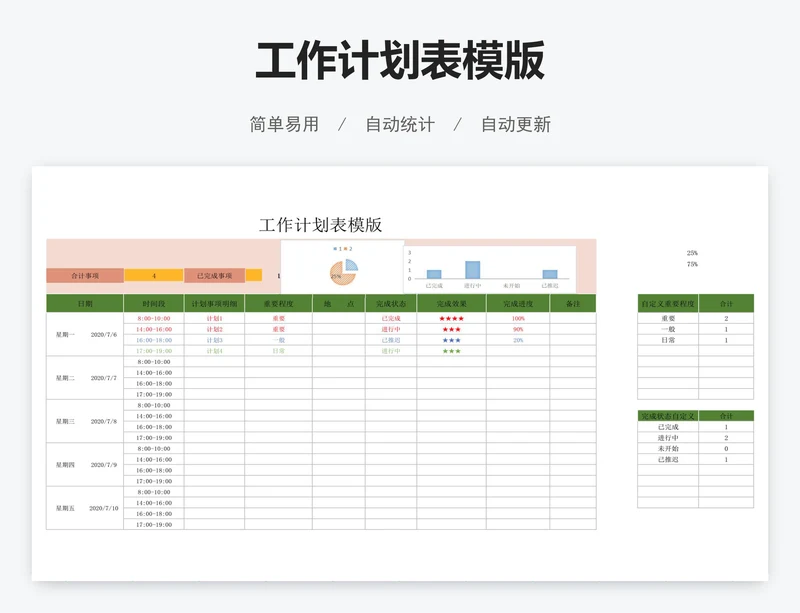This screenshot has height=613, width=800.
Task: Select 未开始 row in status table
Action: coord(668,449)
